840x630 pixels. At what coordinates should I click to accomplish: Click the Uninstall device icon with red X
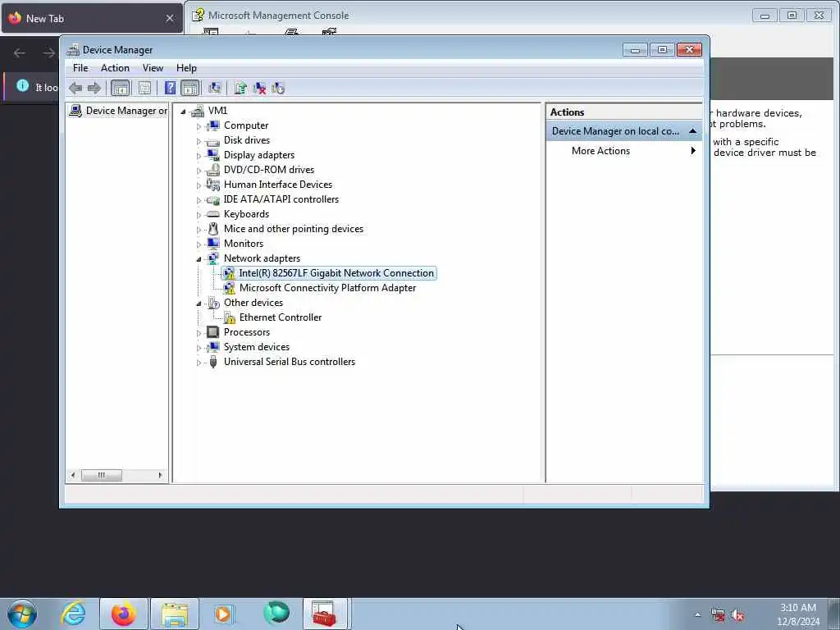coord(259,88)
